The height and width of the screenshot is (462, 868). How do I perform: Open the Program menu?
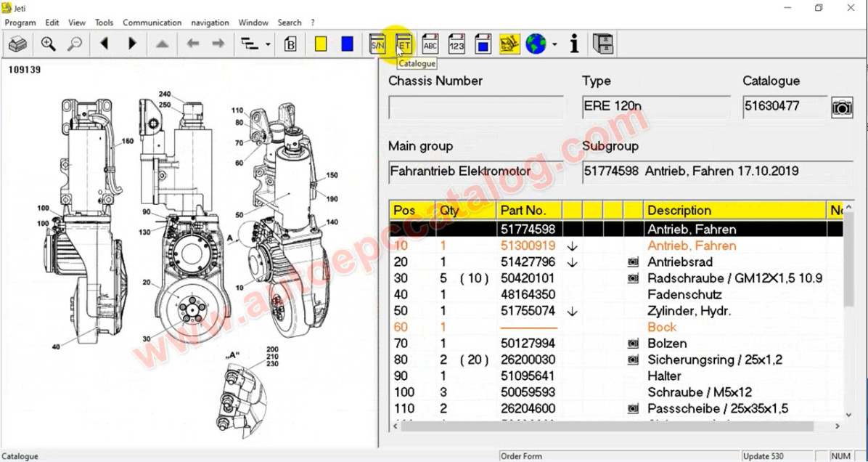coord(20,23)
